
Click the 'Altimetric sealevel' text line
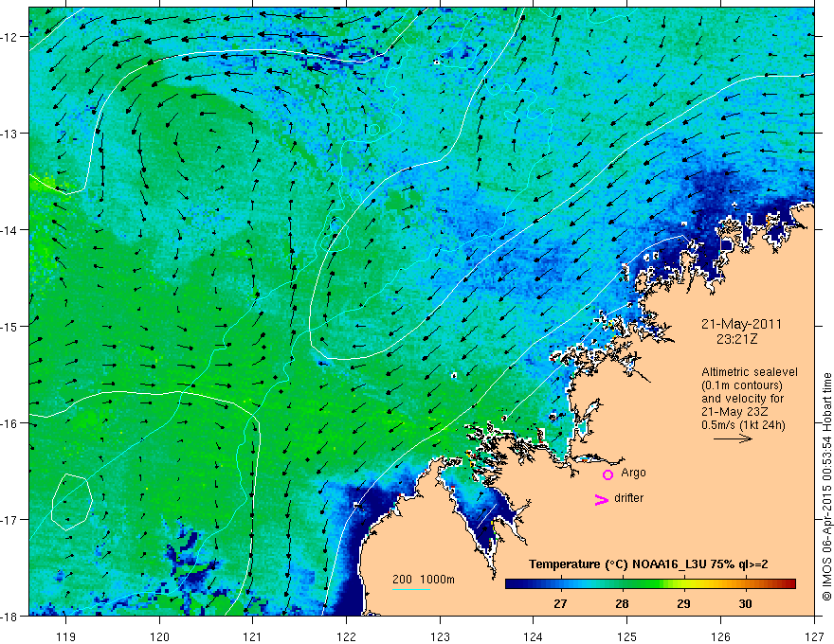point(750,372)
